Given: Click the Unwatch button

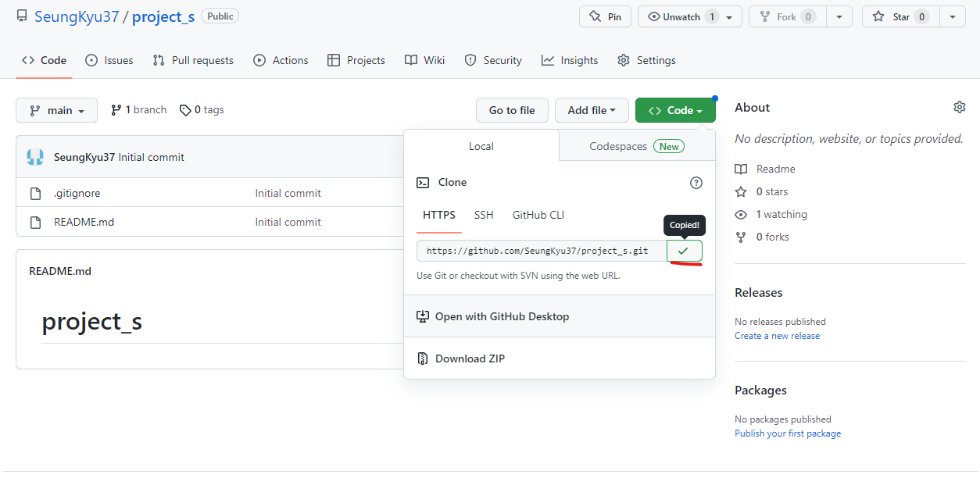Looking at the screenshot, I should point(690,16).
